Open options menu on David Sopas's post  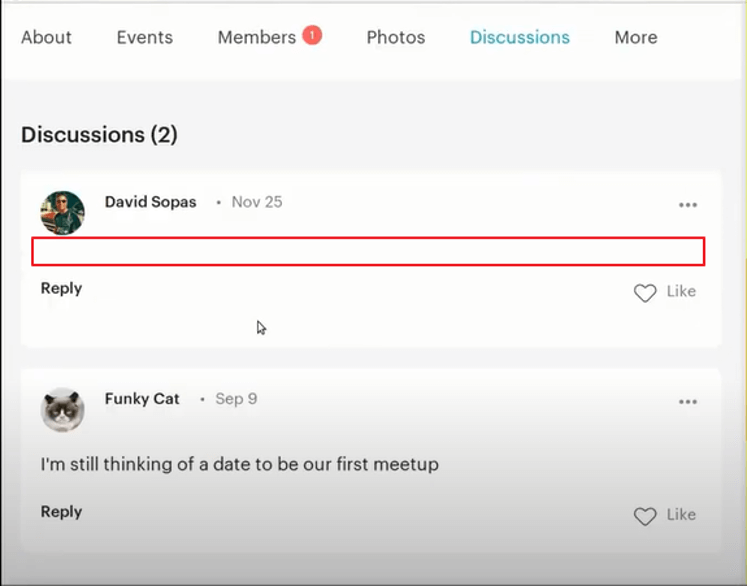(687, 205)
